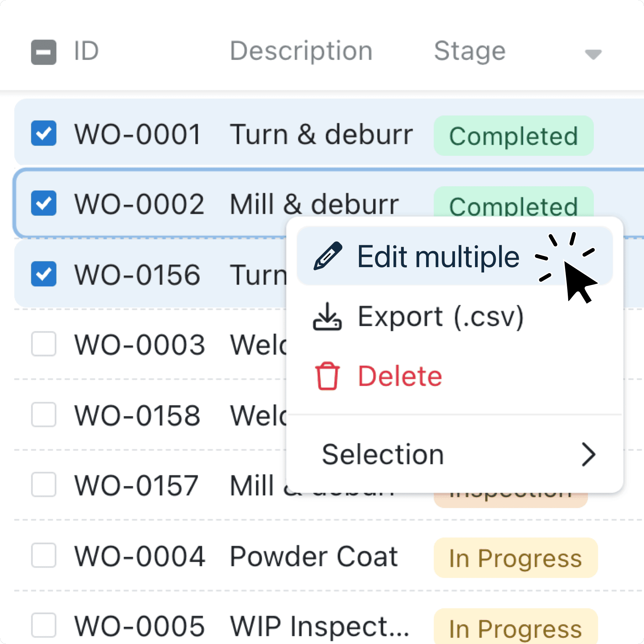Click the Completed stage badge on WO-0001

513,136
